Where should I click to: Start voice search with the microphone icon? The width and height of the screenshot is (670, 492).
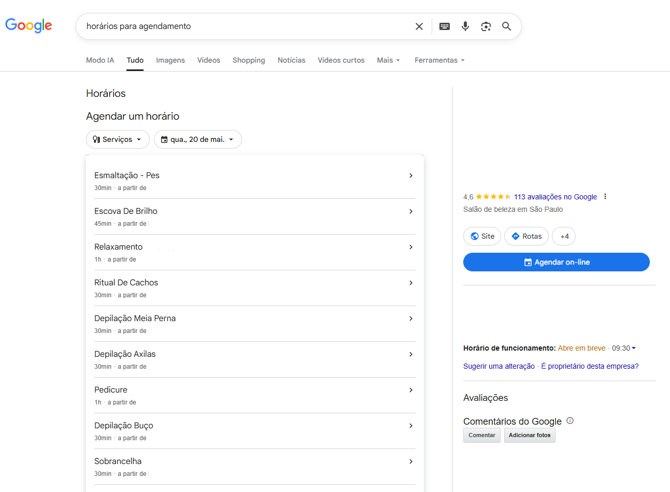click(x=465, y=27)
